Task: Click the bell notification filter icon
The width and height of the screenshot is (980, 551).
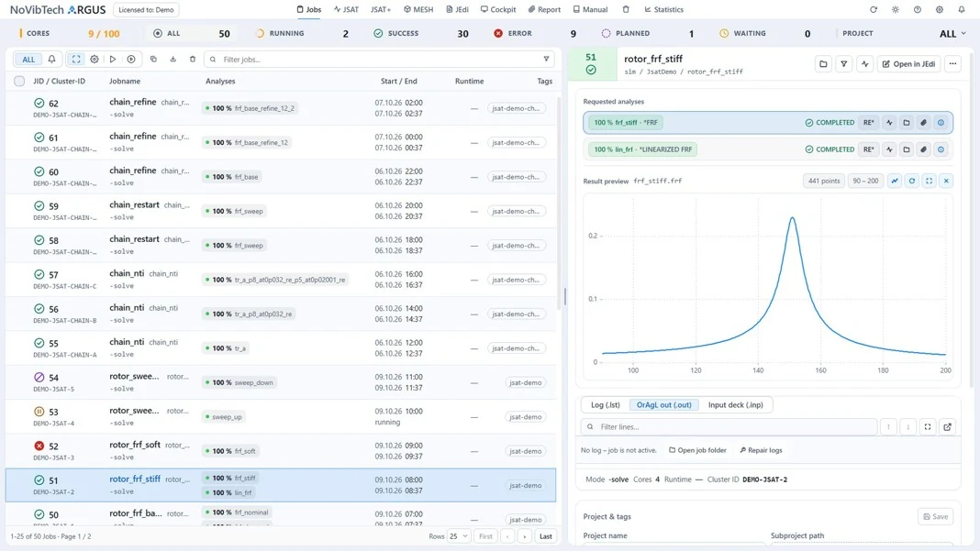Action: (x=52, y=60)
